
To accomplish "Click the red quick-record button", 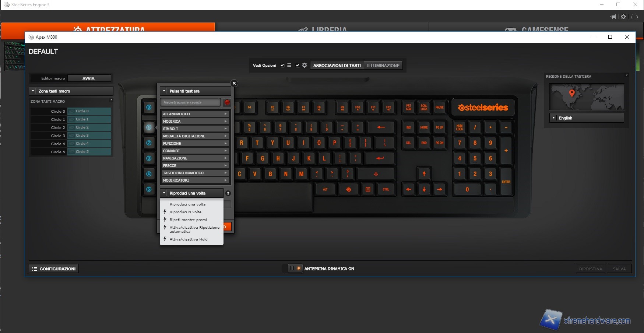I will pyautogui.click(x=227, y=102).
